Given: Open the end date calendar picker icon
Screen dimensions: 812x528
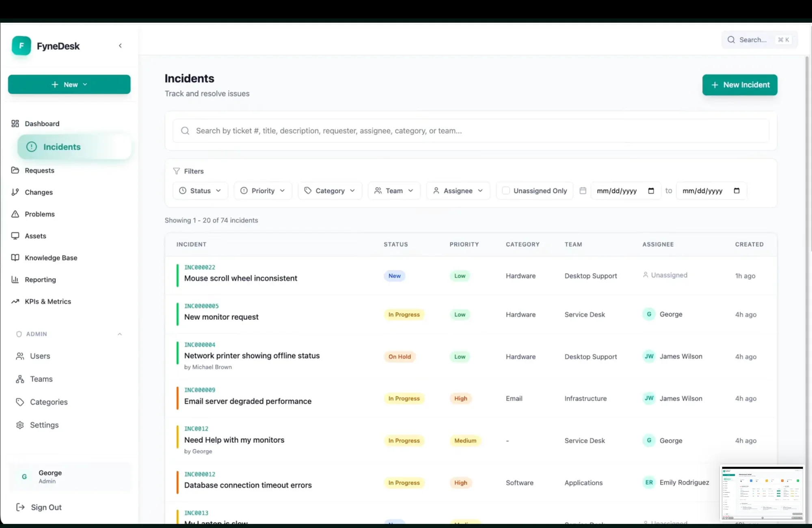Looking at the screenshot, I should coord(736,191).
